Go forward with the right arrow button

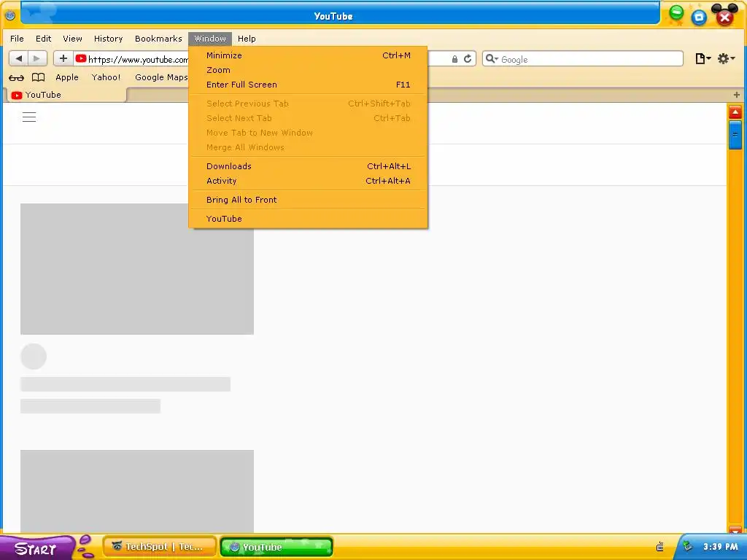pos(37,58)
